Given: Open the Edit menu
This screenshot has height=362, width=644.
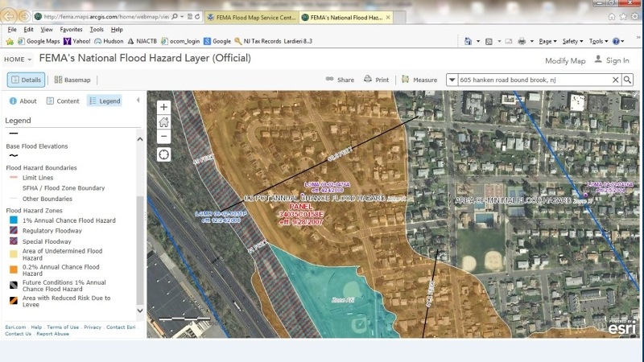Looking at the screenshot, I should tap(28, 30).
